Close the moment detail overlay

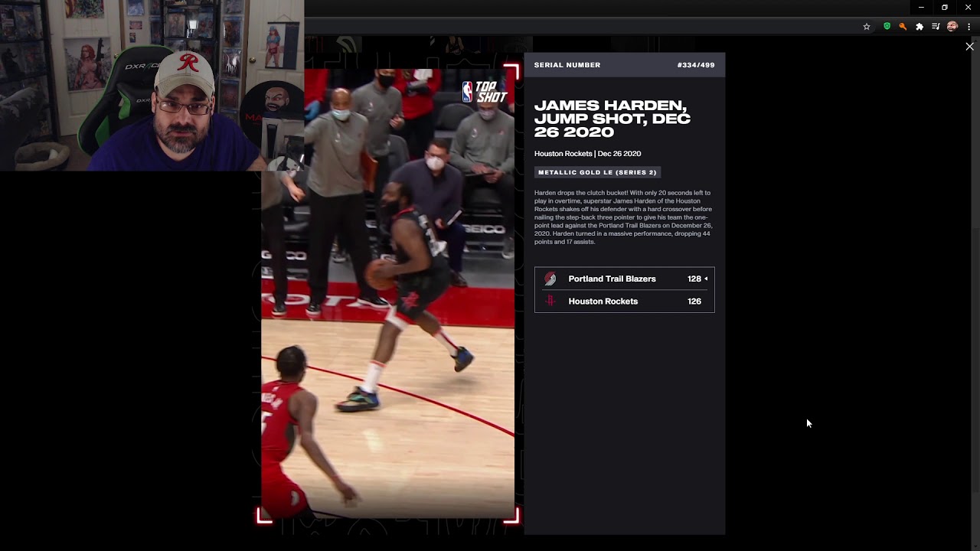point(969,47)
